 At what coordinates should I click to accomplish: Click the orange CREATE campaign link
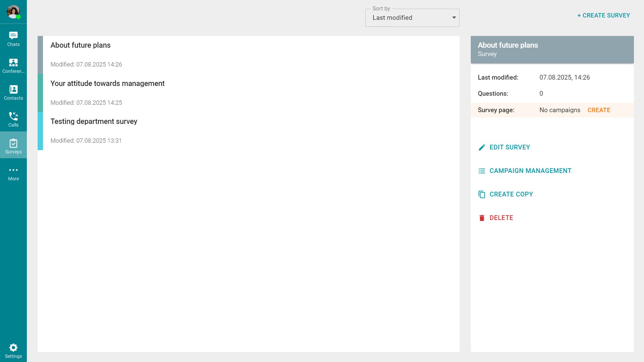point(599,110)
